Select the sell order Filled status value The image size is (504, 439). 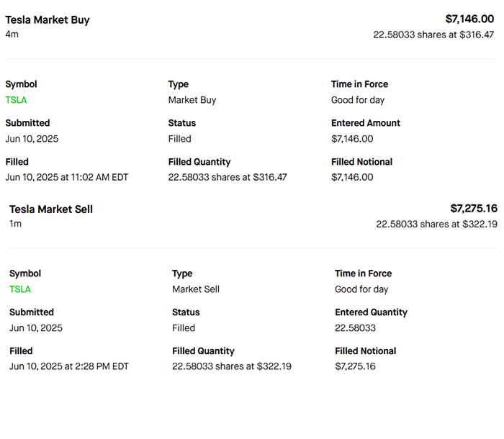184,328
